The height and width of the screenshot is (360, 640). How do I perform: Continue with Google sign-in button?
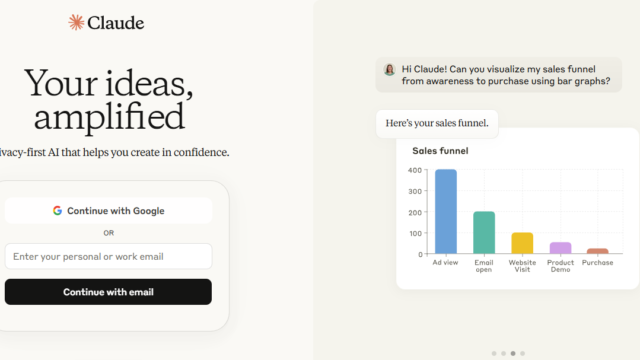(109, 211)
